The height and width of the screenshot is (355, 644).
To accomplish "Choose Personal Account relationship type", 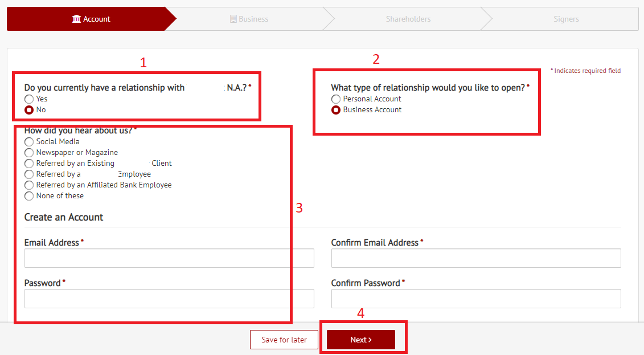I will coord(336,99).
